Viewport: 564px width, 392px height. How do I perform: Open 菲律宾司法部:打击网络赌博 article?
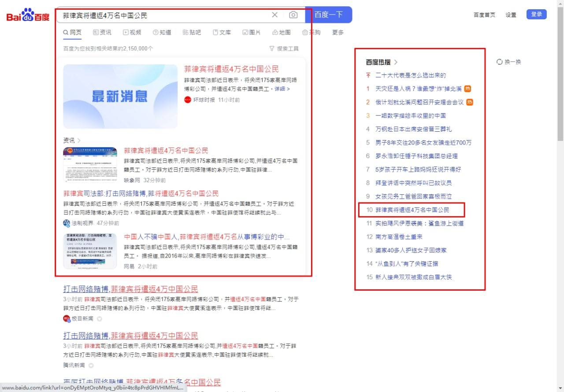tap(141, 193)
